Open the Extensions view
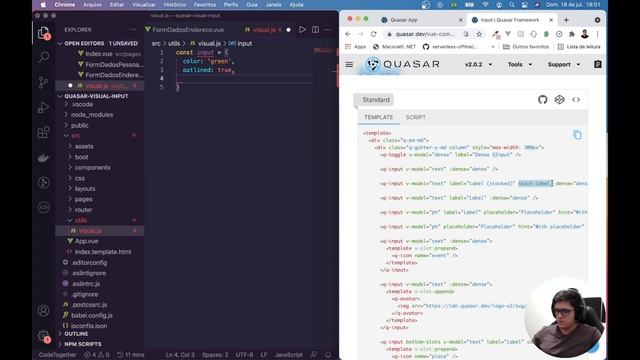Image resolution: width=640 pixels, height=360 pixels. pyautogui.click(x=43, y=132)
